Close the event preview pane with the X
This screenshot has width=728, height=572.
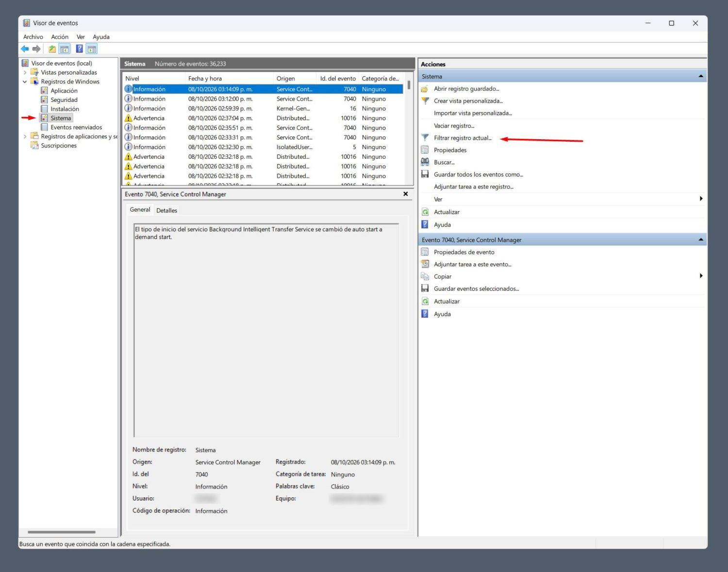(406, 194)
